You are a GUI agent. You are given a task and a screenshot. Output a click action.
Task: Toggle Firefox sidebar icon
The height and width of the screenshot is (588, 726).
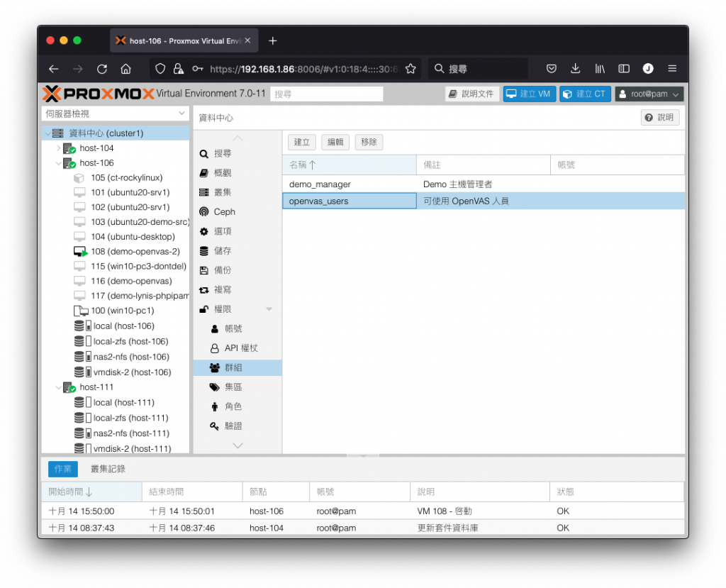coord(624,69)
